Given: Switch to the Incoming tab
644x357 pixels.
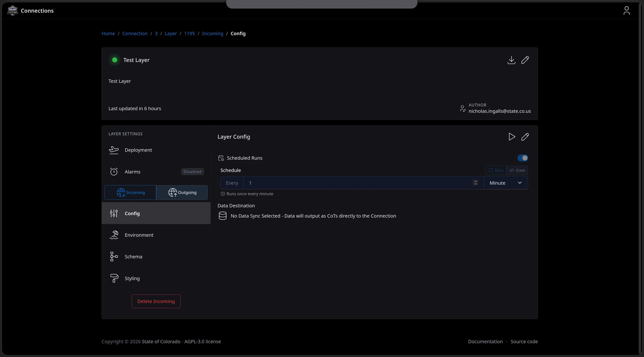Looking at the screenshot, I should pyautogui.click(x=130, y=192).
